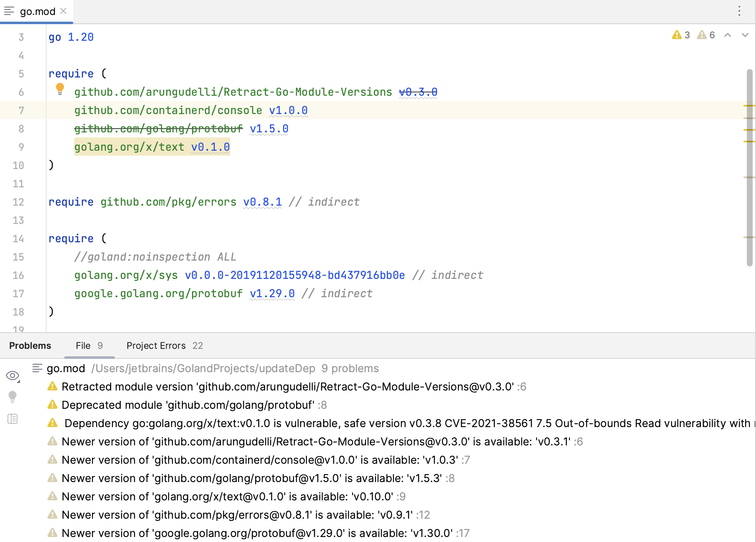
Task: Click the topmost yellow marker in the error stripe
Action: tap(749, 106)
